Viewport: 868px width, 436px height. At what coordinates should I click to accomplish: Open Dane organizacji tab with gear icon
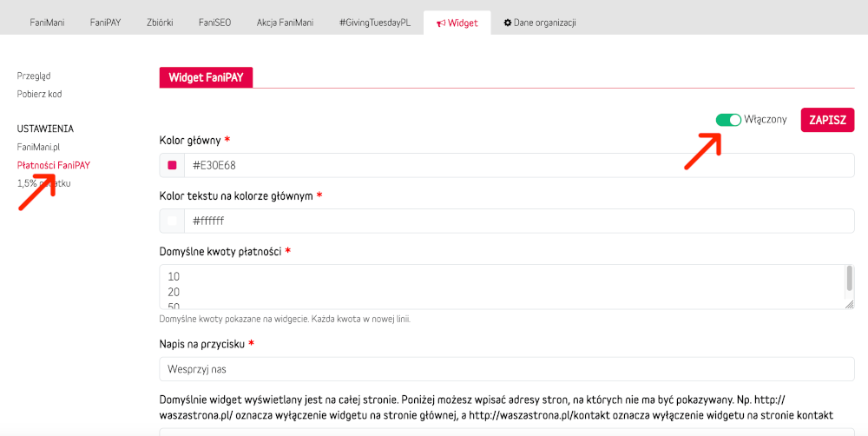point(539,23)
